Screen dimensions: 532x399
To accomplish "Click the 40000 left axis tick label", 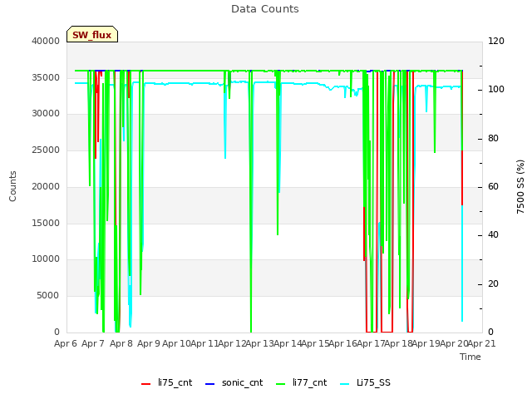I will point(46,41).
